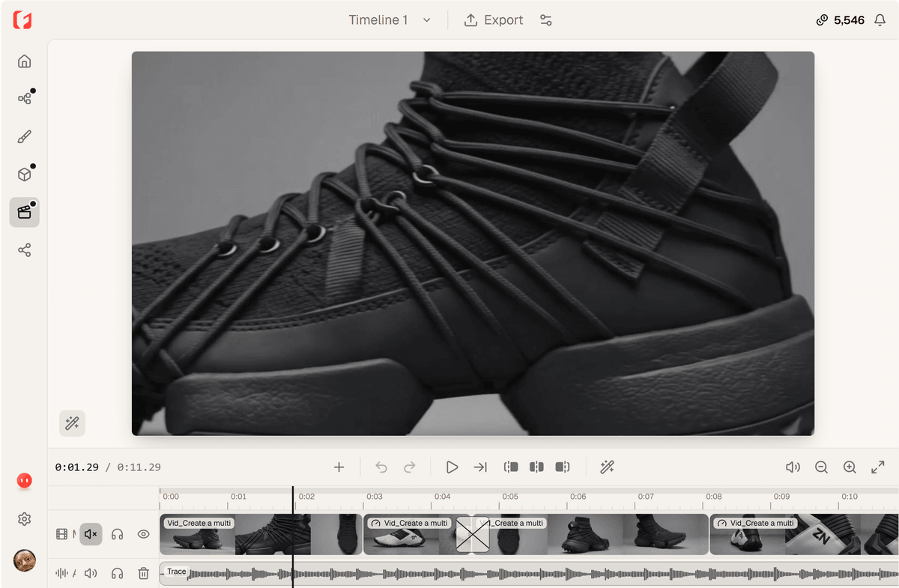This screenshot has width=899, height=588.
Task: View the 5,546 credits balance
Action: (841, 20)
